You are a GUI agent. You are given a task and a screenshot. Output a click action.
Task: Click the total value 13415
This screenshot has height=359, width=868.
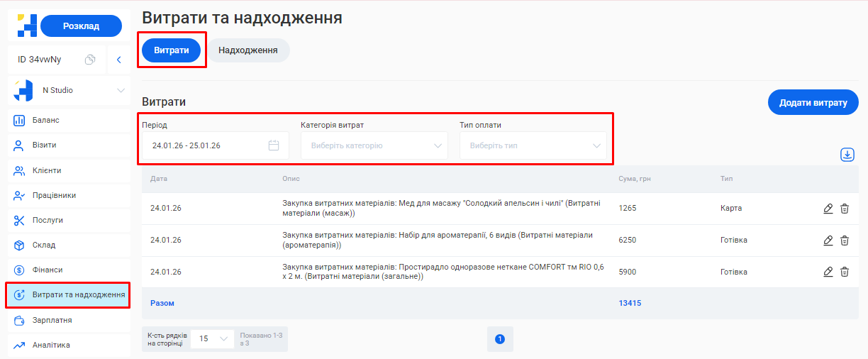[x=630, y=303]
